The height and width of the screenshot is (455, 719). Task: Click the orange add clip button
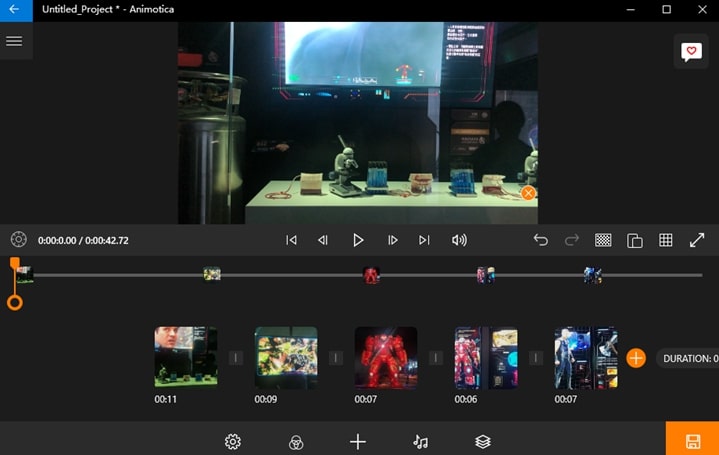tap(636, 357)
